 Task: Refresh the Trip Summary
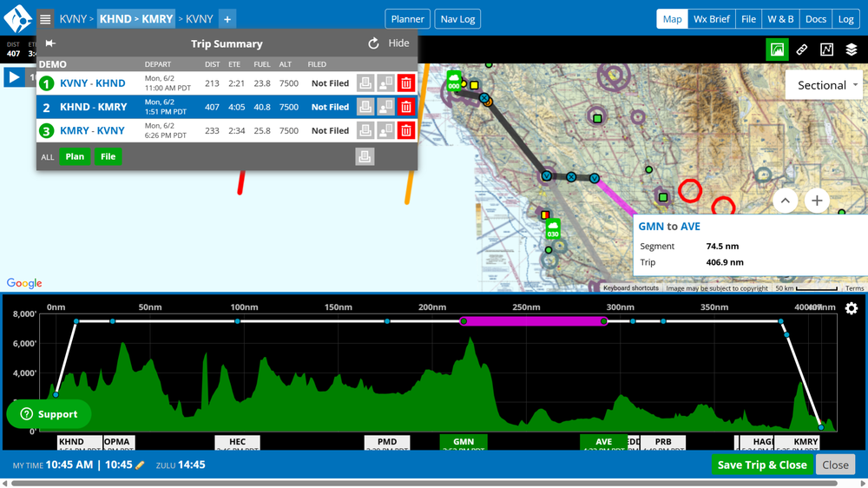point(373,43)
